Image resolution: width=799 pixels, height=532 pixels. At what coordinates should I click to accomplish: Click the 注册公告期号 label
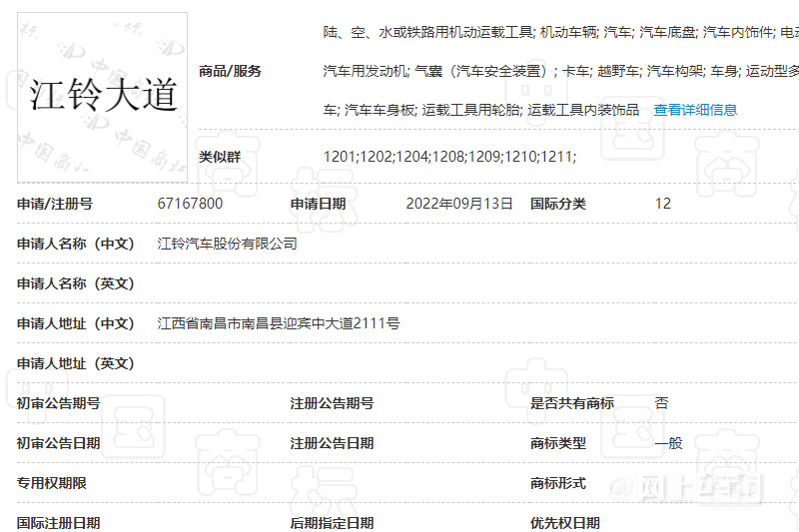[332, 403]
